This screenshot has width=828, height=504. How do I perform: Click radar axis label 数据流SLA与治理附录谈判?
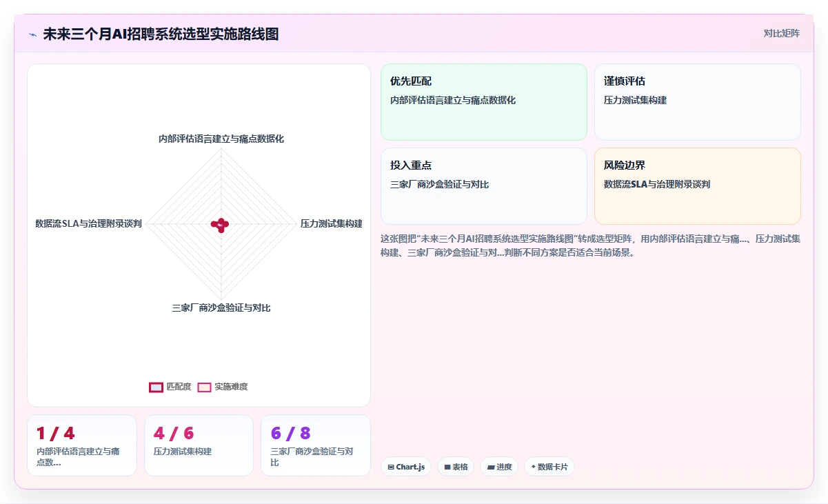(89, 223)
